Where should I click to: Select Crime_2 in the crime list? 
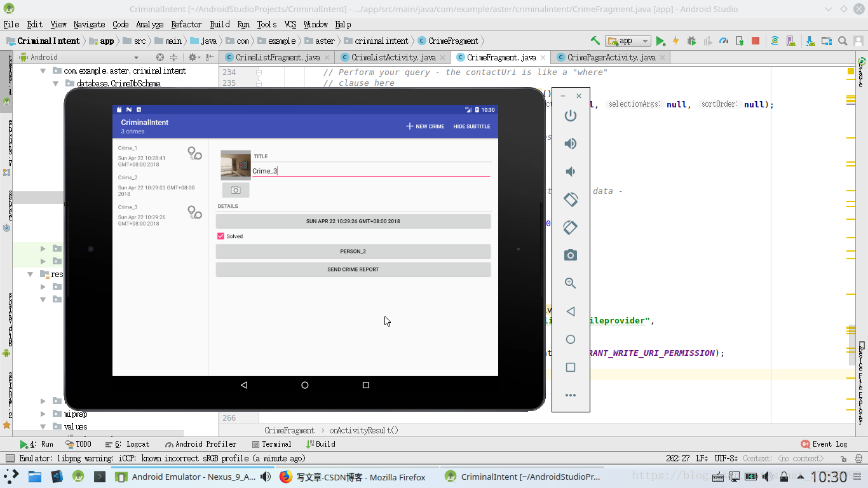160,186
